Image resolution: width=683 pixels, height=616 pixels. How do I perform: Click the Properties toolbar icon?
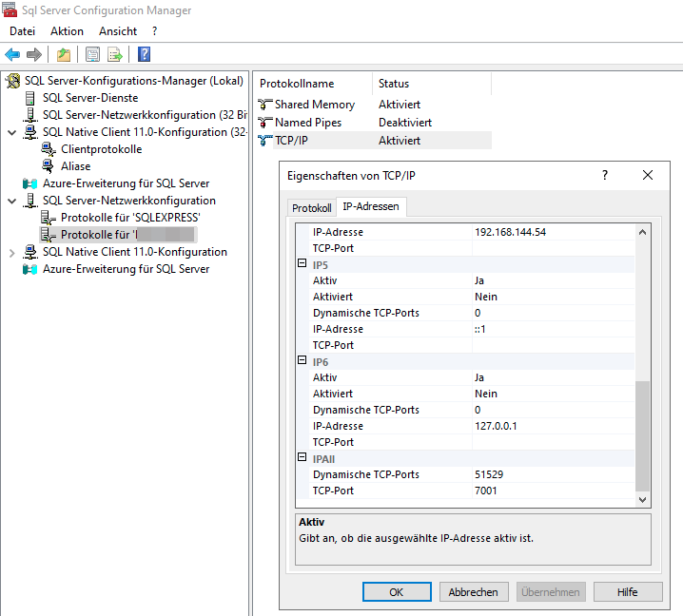point(92,54)
